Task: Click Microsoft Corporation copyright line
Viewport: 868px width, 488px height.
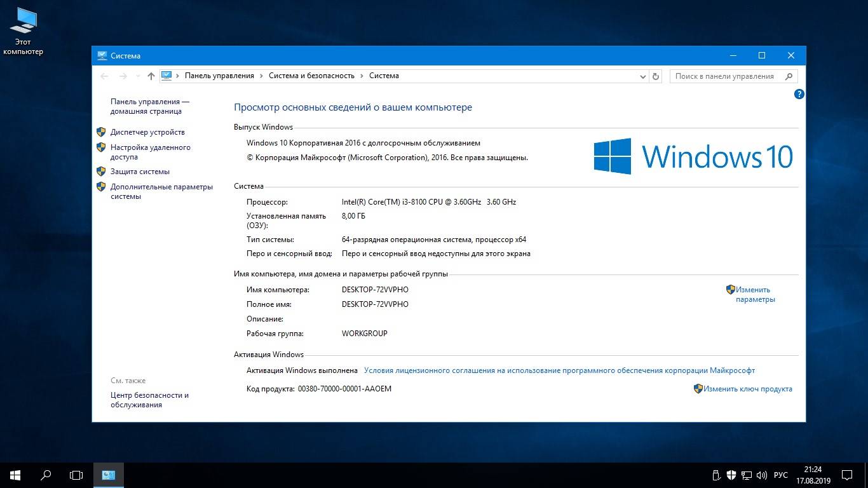Action: (387, 158)
